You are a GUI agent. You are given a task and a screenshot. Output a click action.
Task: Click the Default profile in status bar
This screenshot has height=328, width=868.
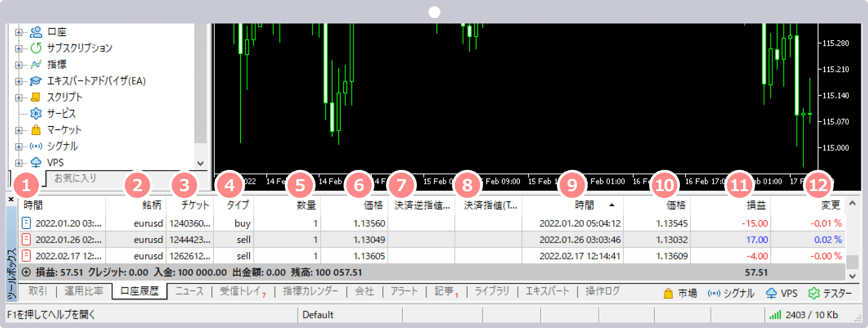click(318, 314)
